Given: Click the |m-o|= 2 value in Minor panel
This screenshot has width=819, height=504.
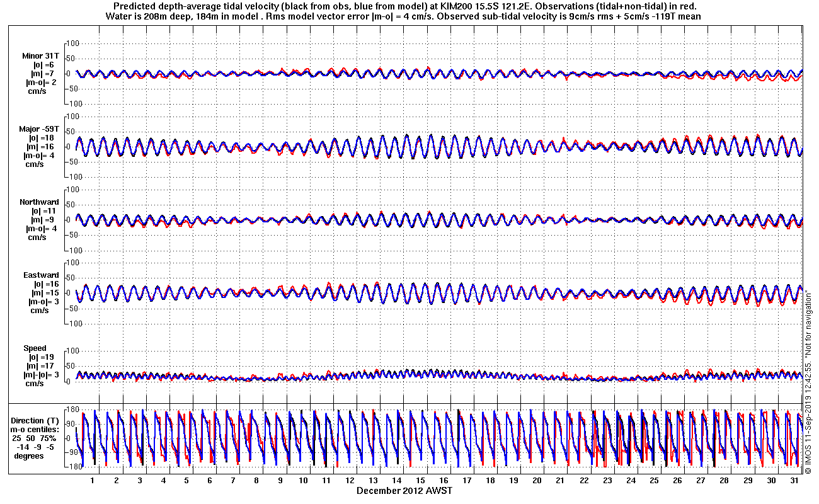Looking at the screenshot, I should tap(40, 83).
